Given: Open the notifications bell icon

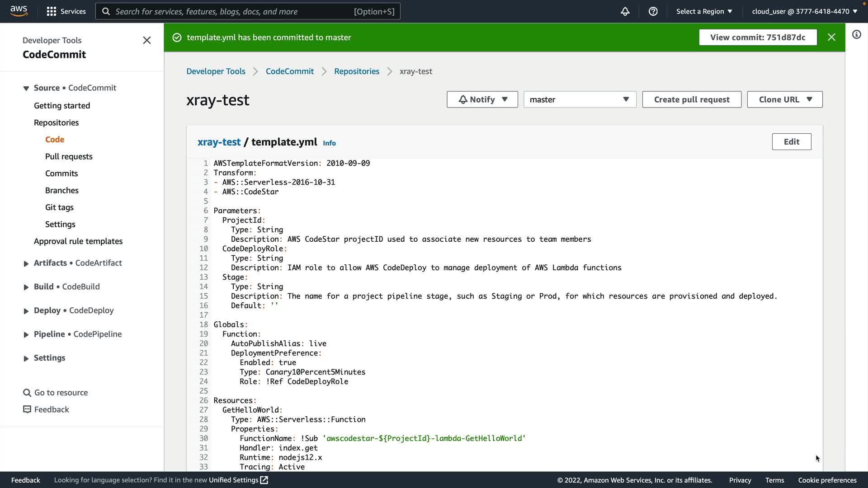Looking at the screenshot, I should (625, 11).
